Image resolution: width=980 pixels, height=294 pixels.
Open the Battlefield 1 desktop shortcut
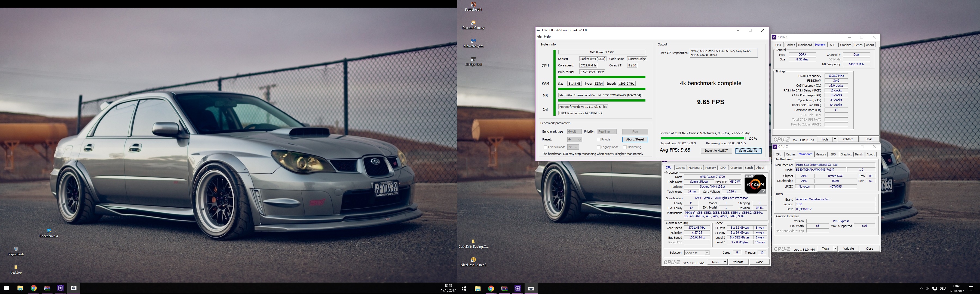473,7
